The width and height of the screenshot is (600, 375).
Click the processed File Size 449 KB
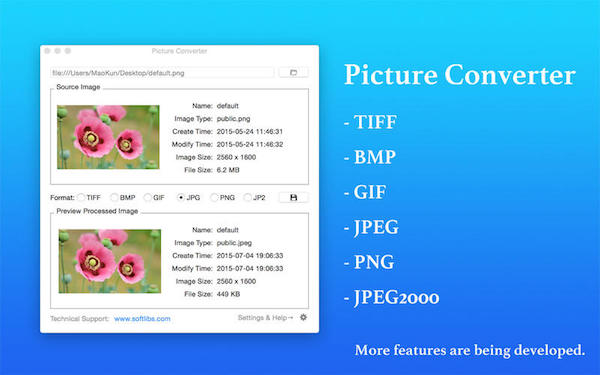pos(228,294)
